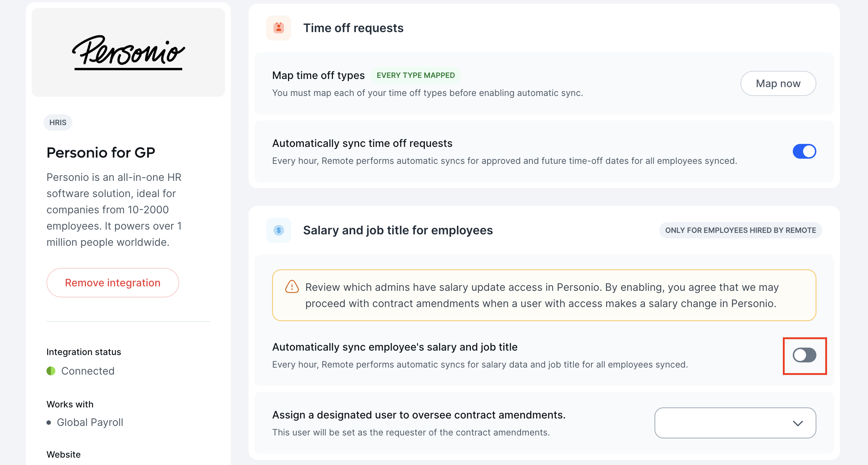
Task: Click the Remove integration button
Action: coord(113,283)
